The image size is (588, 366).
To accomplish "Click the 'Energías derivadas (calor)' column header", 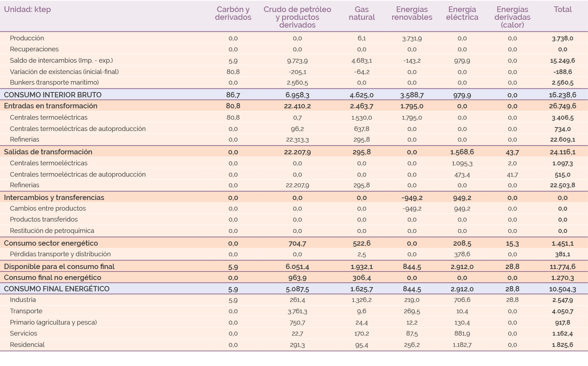I will coord(512,17).
